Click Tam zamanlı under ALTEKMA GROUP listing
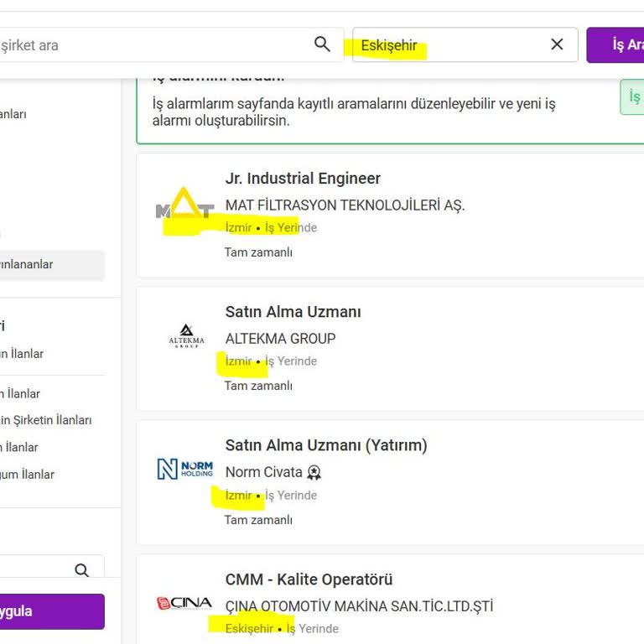 pos(258,386)
